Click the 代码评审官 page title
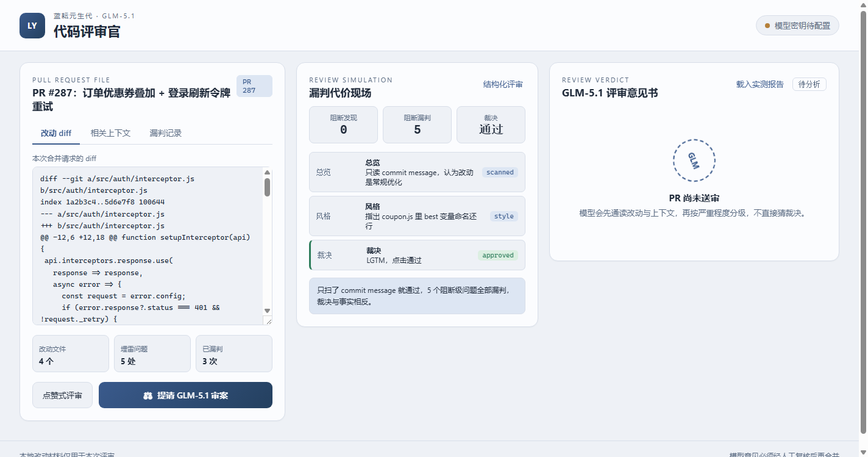The image size is (868, 457). (x=87, y=32)
